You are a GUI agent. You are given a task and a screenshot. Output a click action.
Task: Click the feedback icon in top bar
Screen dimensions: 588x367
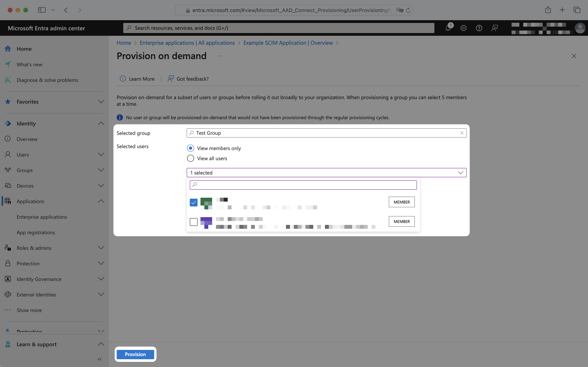point(494,28)
